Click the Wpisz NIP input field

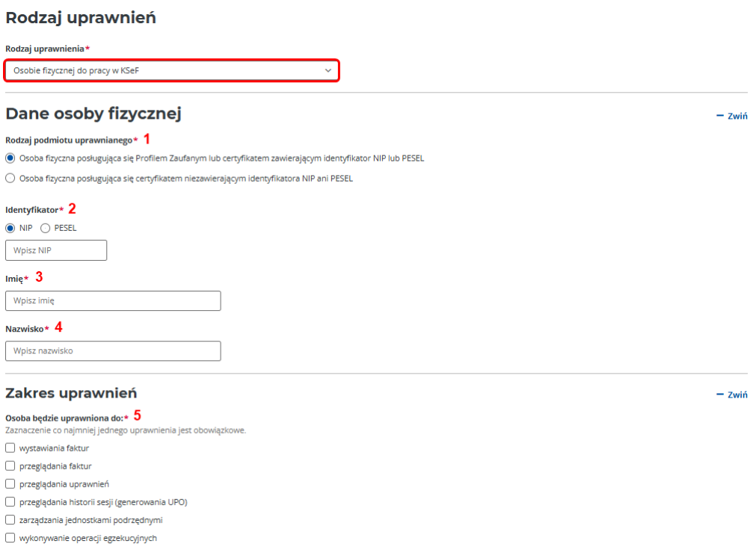point(56,250)
